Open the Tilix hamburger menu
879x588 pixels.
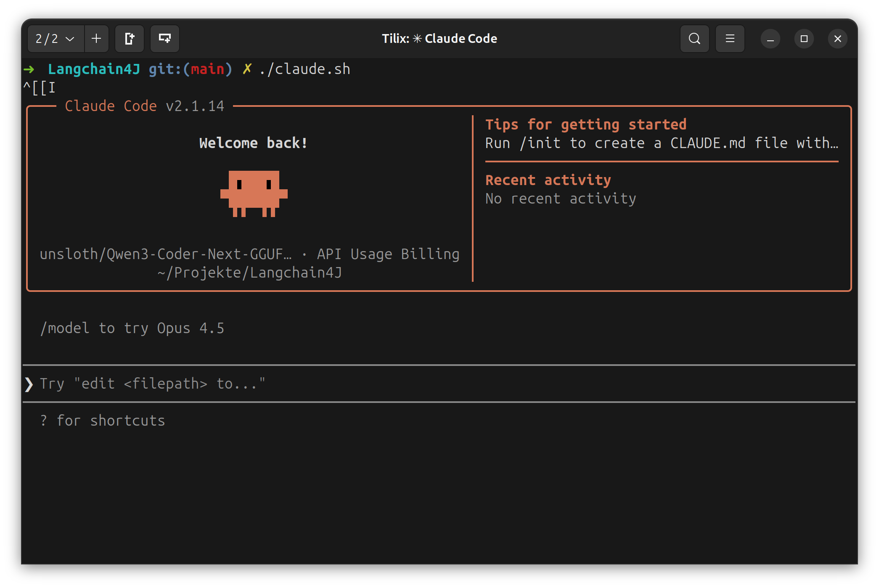[730, 39]
